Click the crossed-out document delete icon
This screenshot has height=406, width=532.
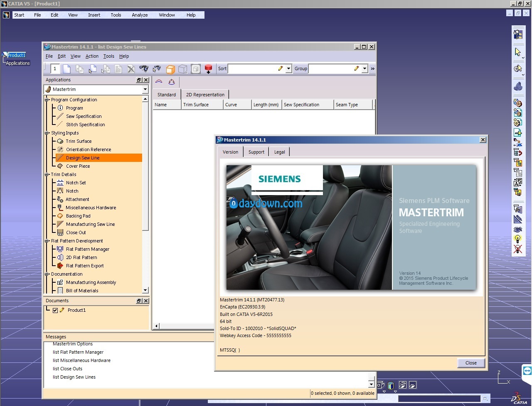tap(131, 69)
